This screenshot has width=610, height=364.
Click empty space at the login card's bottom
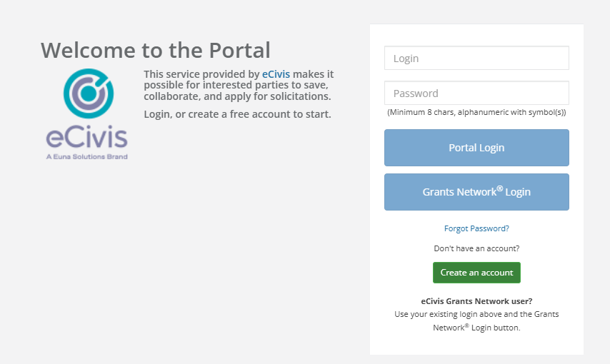click(476, 344)
